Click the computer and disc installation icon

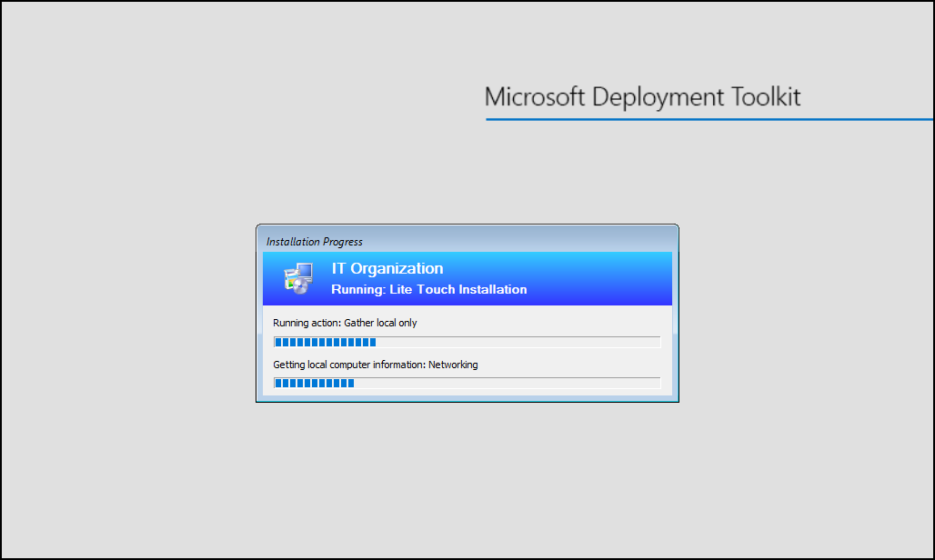coord(298,278)
